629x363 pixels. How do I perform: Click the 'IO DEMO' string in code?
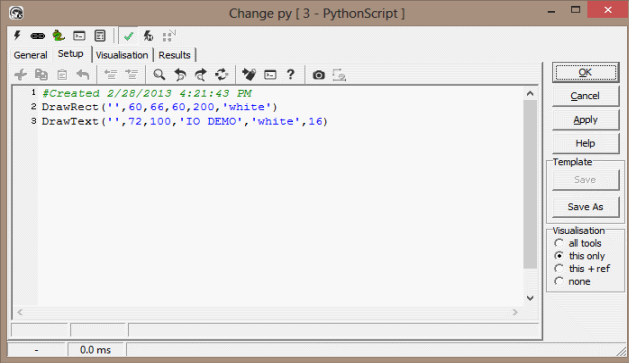tap(211, 121)
